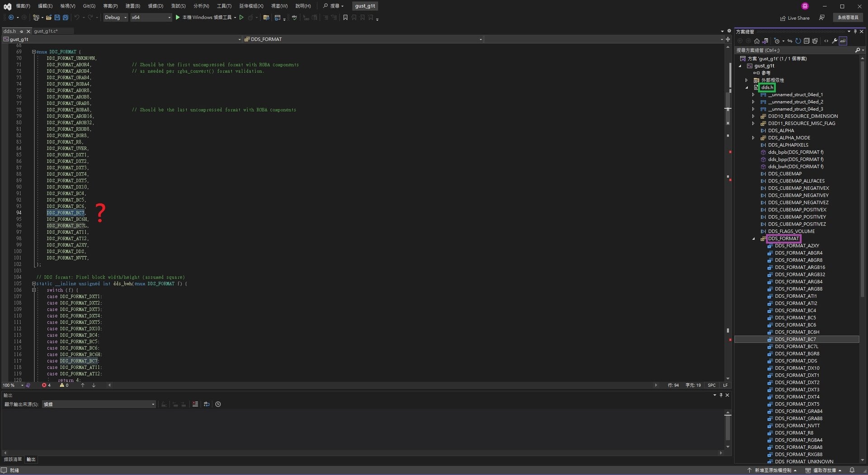Click 新增至原始檔控制 in status bar

[772, 470]
